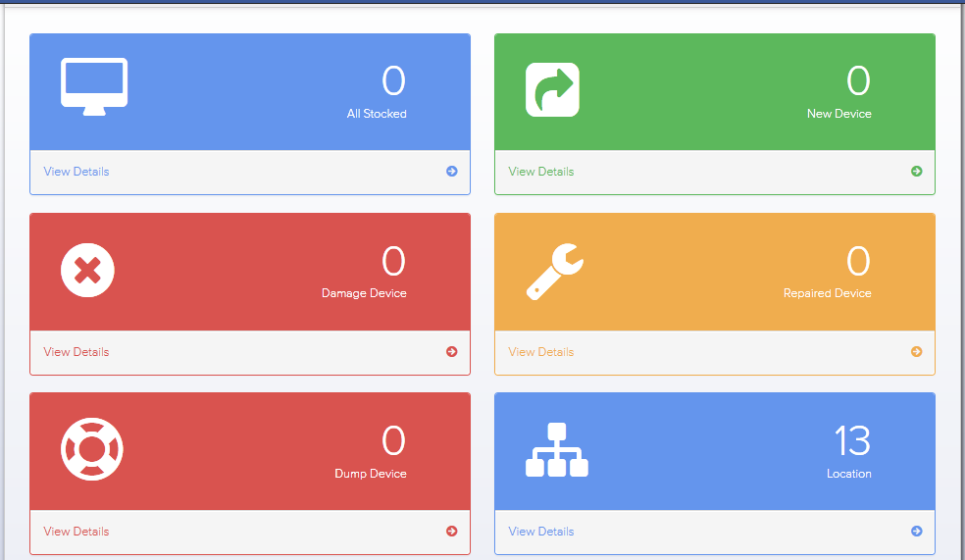Open View Details under New Device
Image resolution: width=965 pixels, height=560 pixels.
541,172
